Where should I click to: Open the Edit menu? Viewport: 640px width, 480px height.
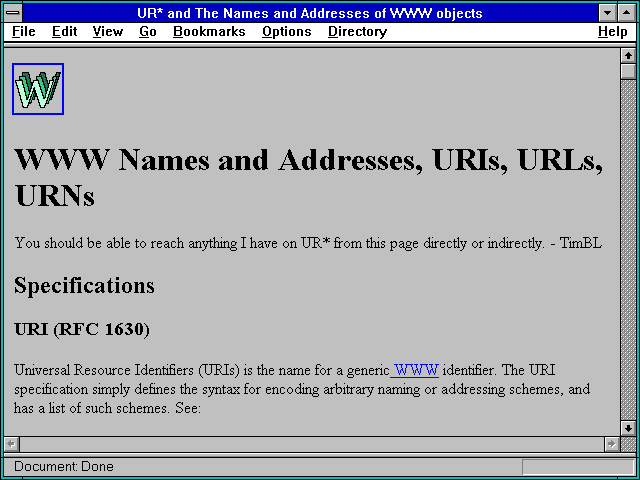tap(64, 32)
